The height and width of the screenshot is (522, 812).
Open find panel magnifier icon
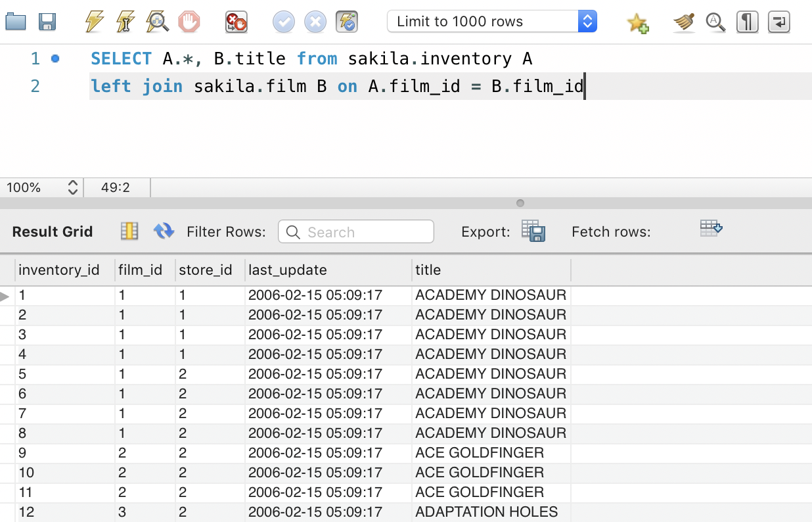715,23
